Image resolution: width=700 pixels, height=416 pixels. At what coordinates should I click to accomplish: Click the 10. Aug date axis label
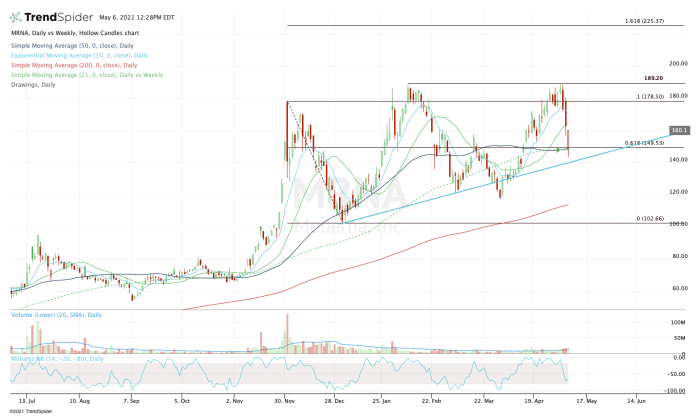79,401
